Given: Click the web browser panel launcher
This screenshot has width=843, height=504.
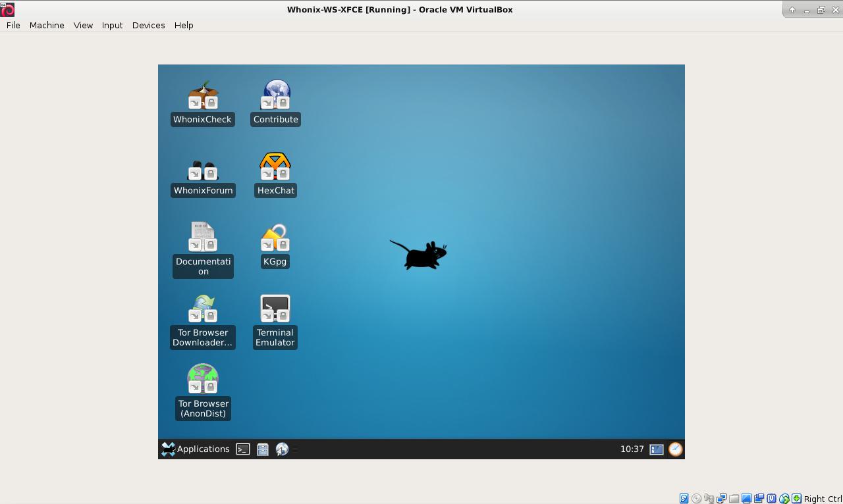Looking at the screenshot, I should (x=283, y=449).
